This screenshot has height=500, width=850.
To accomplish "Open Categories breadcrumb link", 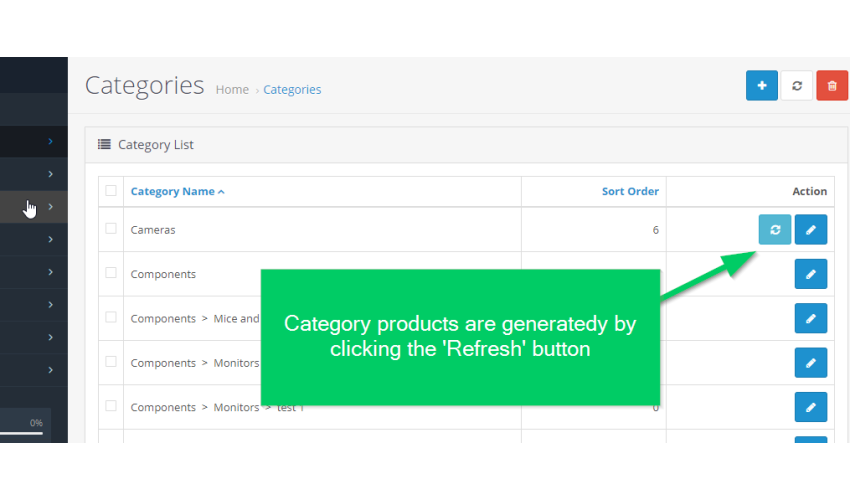I will [292, 89].
